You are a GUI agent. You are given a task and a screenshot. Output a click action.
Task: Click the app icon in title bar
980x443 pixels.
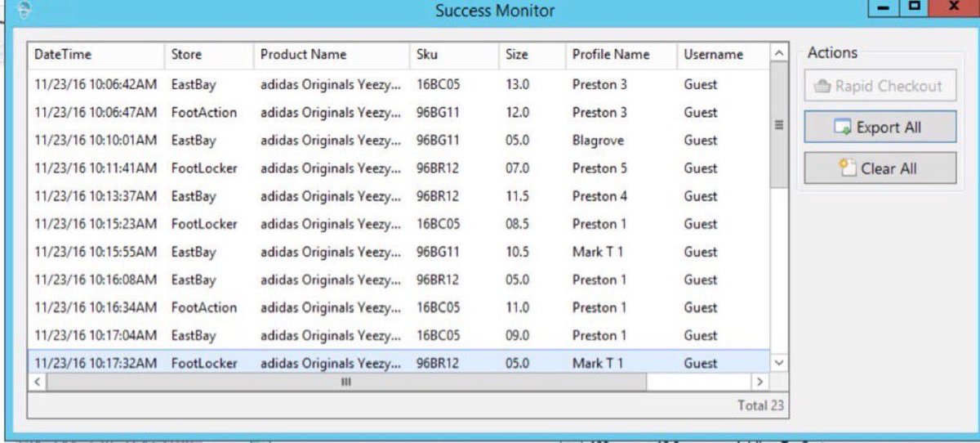[25, 10]
